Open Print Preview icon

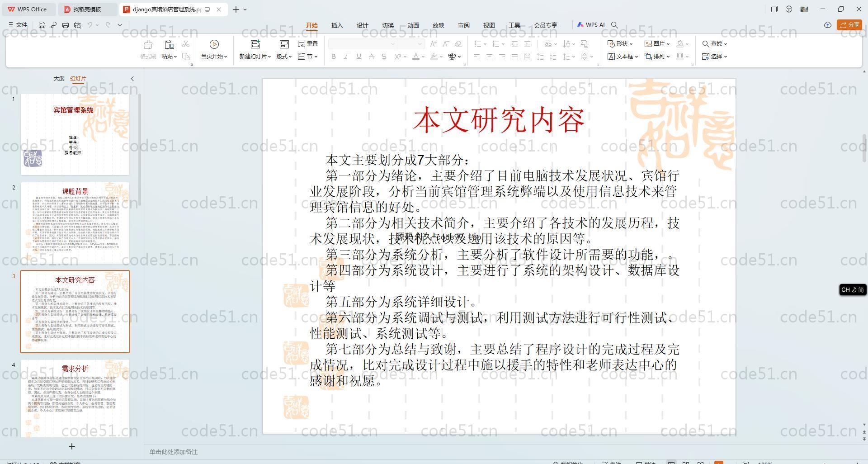pos(77,25)
